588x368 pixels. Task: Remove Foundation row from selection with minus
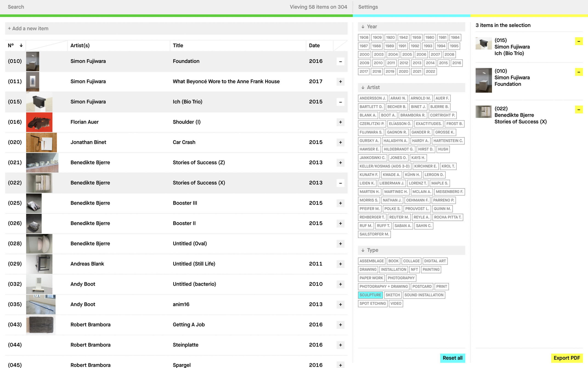point(340,61)
